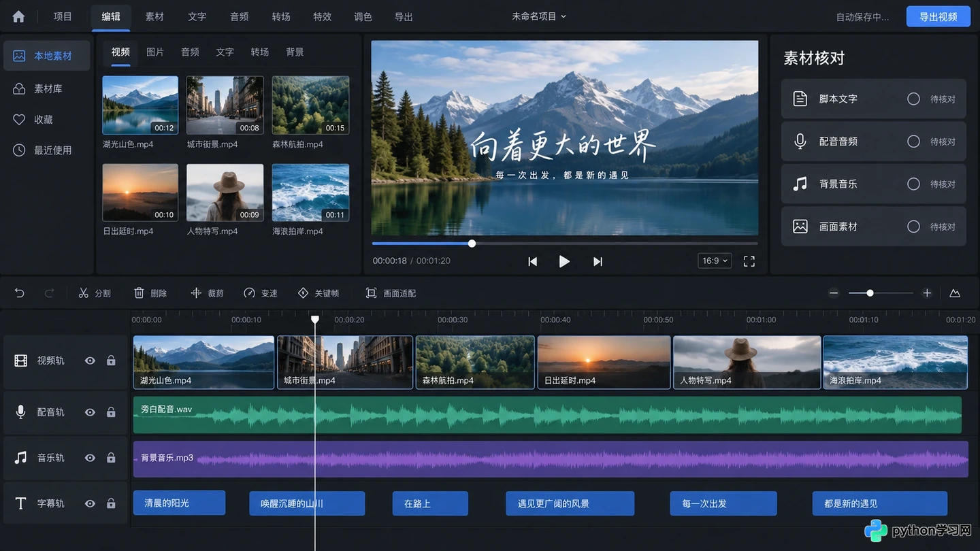Delete clip with the 删除 tool

click(150, 293)
